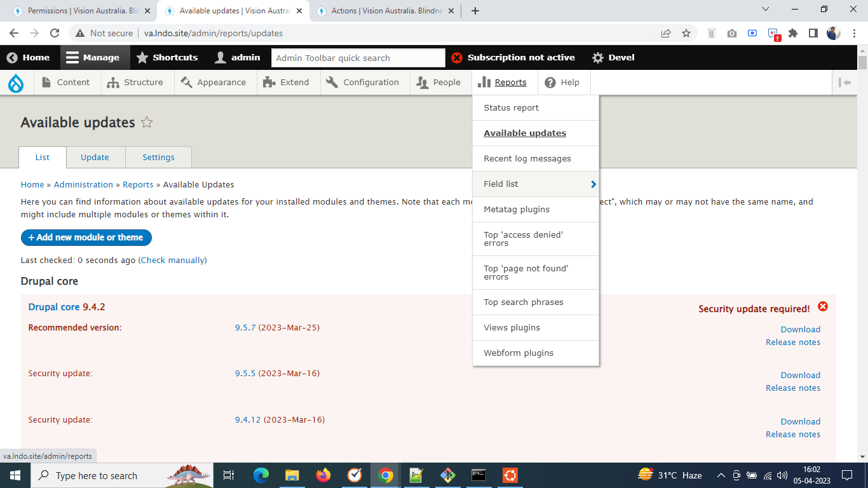Collapse the admin toolbar orientation arrow
This screenshot has width=868, height=488.
click(844, 83)
